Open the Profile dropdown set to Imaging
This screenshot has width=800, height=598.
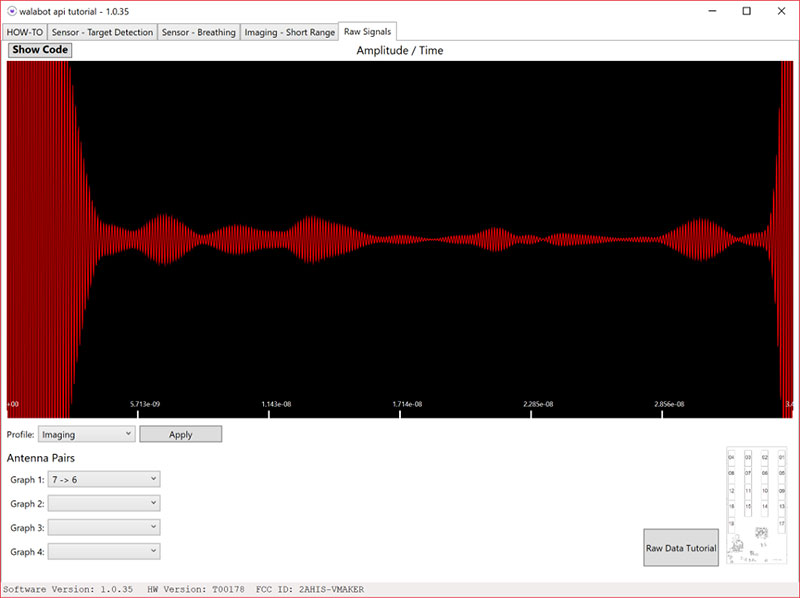pos(87,434)
